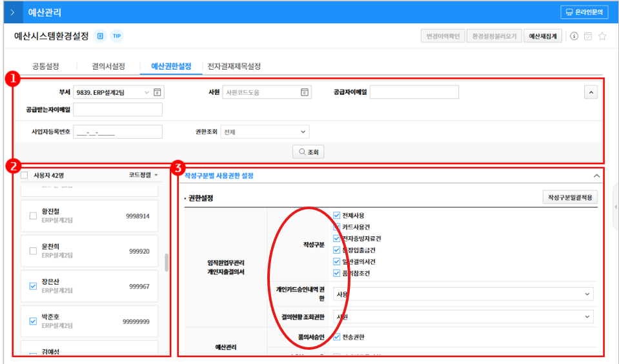Click 임직원업무관리 개인지출결의서 row label
This screenshot has height=364, width=619.
coord(226,267)
